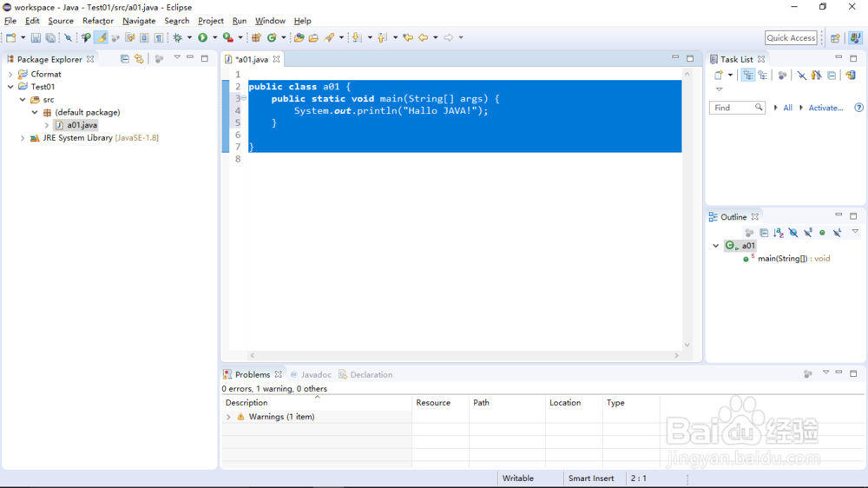Open the Project menu
This screenshot has width=868, height=488.
coord(211,21)
